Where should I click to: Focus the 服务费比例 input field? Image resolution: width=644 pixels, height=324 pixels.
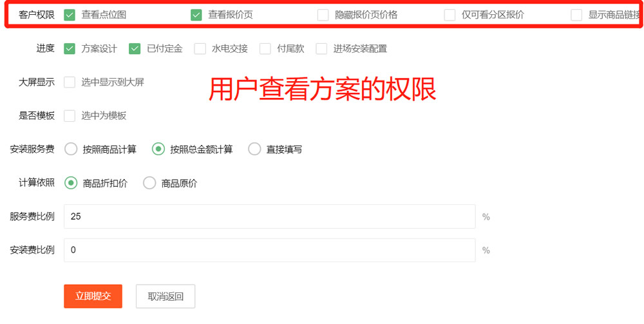click(x=269, y=216)
